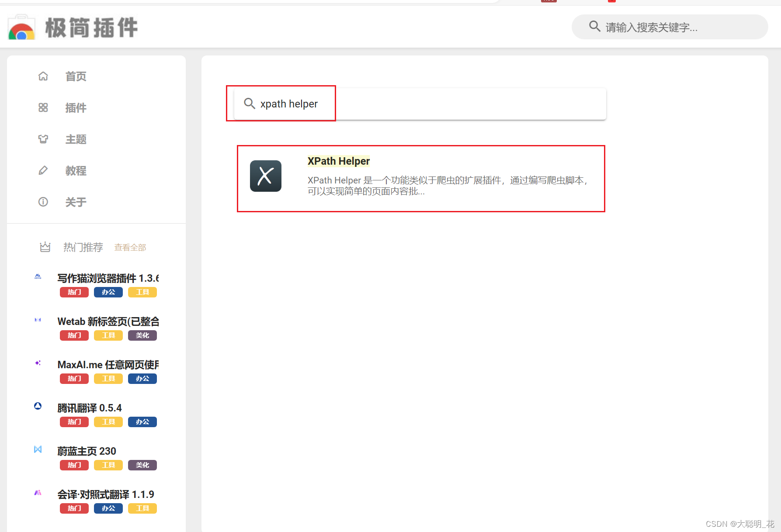Image resolution: width=781 pixels, height=532 pixels.
Task: Click the 工具 tag under 腾讯翻译 0.5.4
Action: pyautogui.click(x=108, y=421)
